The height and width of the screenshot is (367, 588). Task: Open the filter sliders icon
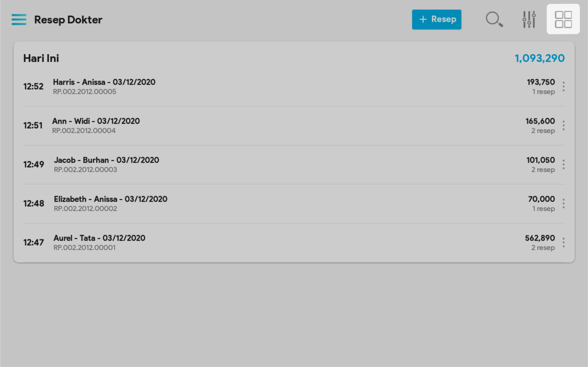click(x=529, y=19)
